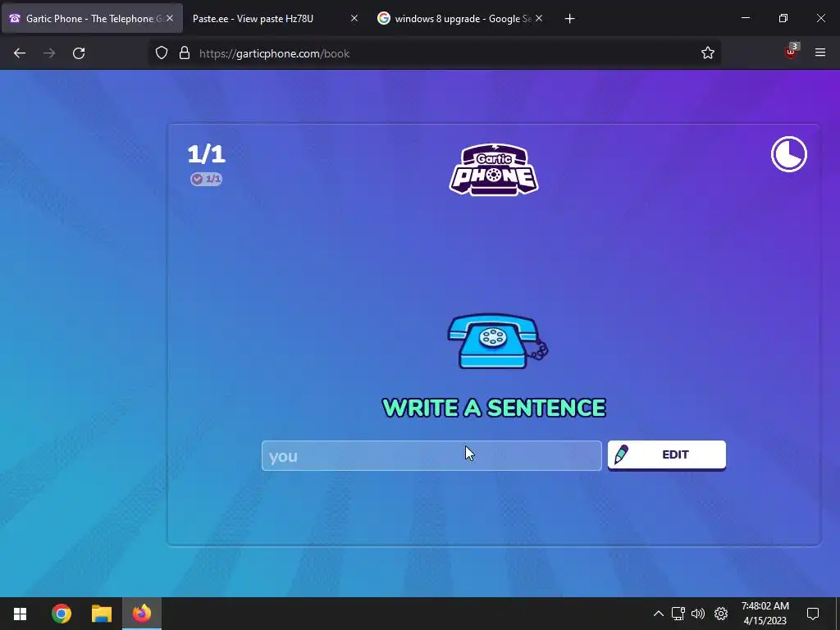
Task: Click the round timer clock icon
Action: 788,154
